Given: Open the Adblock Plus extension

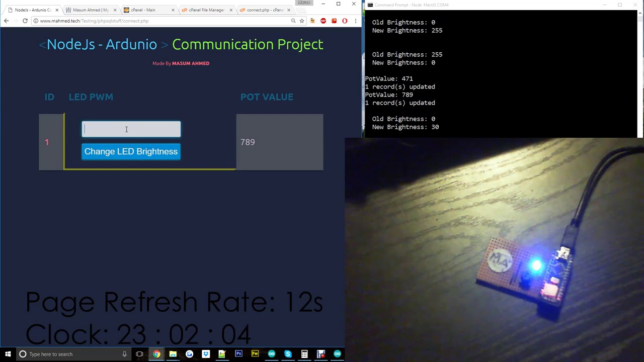Looking at the screenshot, I should click(323, 21).
